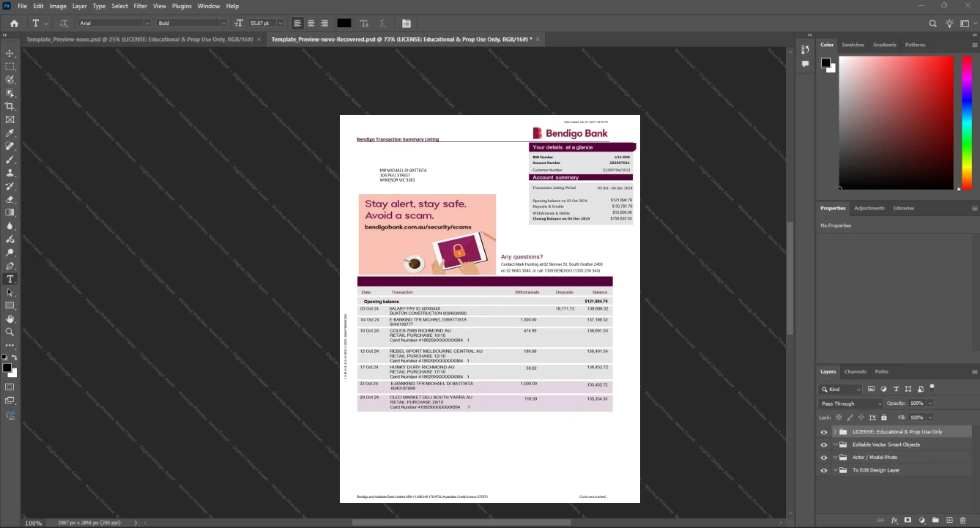Screen dimensions: 980x528
Task: Open the File menu
Action: [x=22, y=6]
